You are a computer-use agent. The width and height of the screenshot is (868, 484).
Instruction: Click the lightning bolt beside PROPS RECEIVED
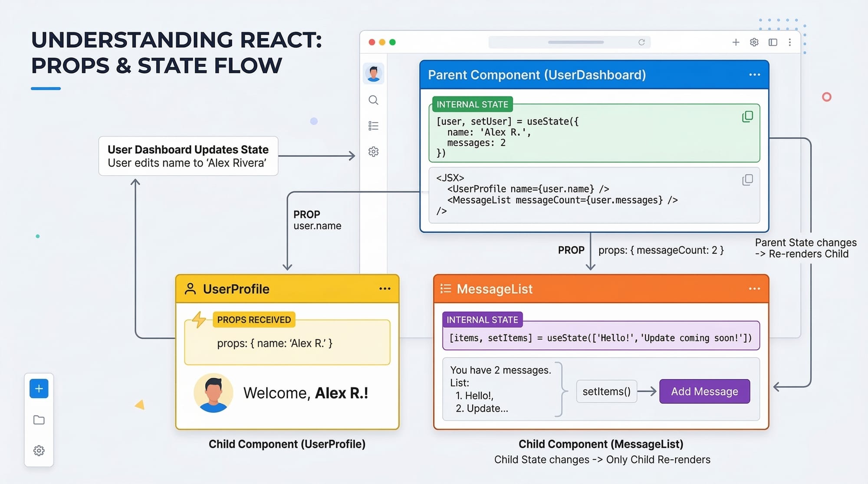coord(200,320)
